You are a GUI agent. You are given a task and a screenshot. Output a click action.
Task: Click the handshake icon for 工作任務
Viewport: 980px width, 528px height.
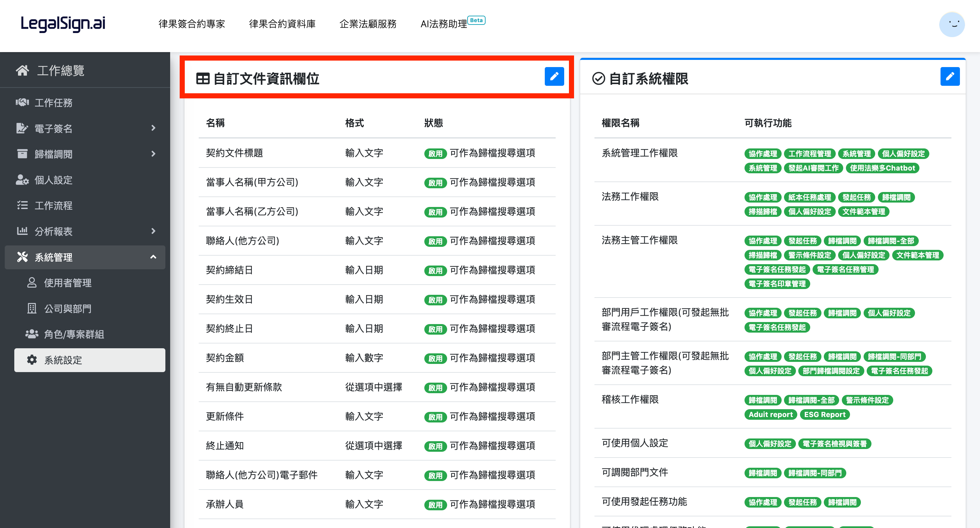(22, 102)
